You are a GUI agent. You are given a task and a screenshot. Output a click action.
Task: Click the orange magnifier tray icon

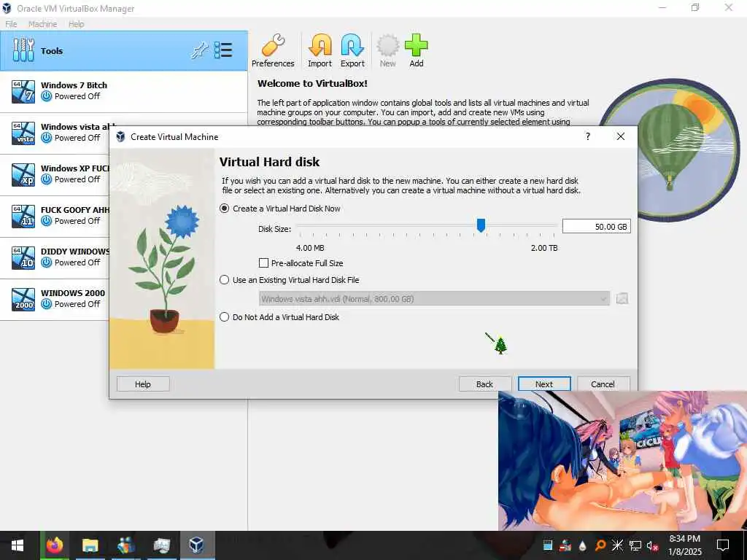pyautogui.click(x=600, y=545)
